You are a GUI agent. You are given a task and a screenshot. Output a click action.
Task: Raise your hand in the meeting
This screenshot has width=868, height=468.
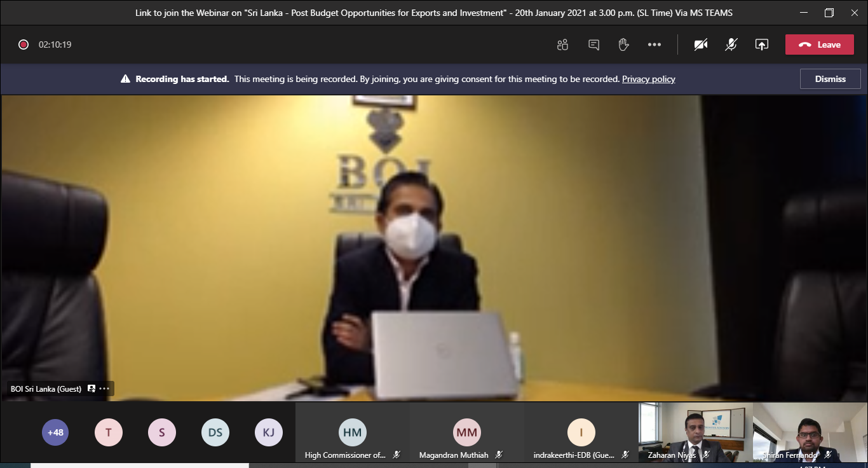pyautogui.click(x=623, y=45)
